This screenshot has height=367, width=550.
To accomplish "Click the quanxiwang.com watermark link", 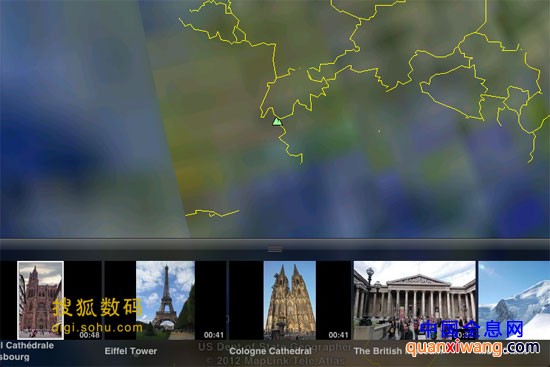I will [x=473, y=348].
